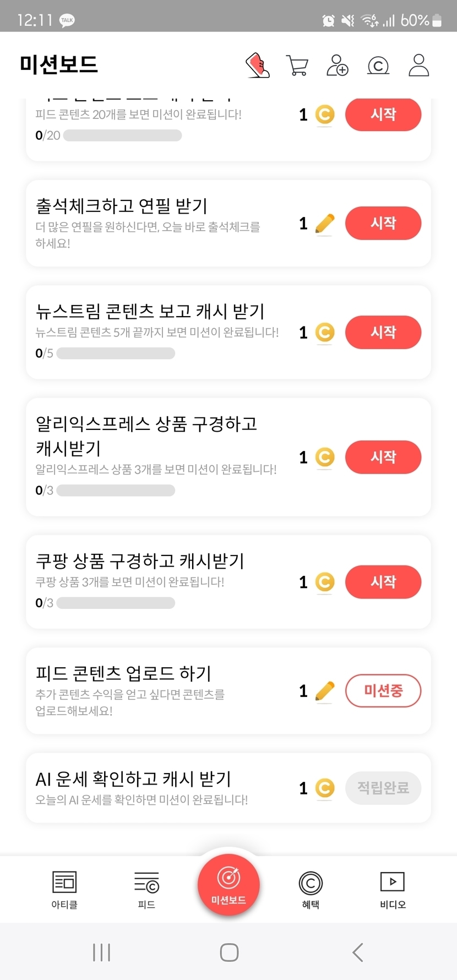Open my profile icon
The height and width of the screenshot is (980, 457).
click(x=418, y=65)
